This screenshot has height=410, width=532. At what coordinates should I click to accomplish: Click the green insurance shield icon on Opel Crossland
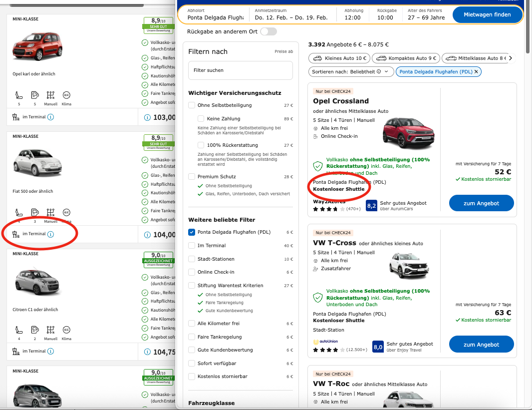pos(317,166)
